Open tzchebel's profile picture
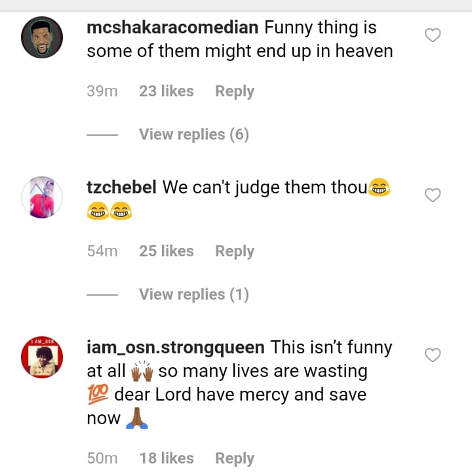This screenshot has width=472, height=476. pos(42,197)
